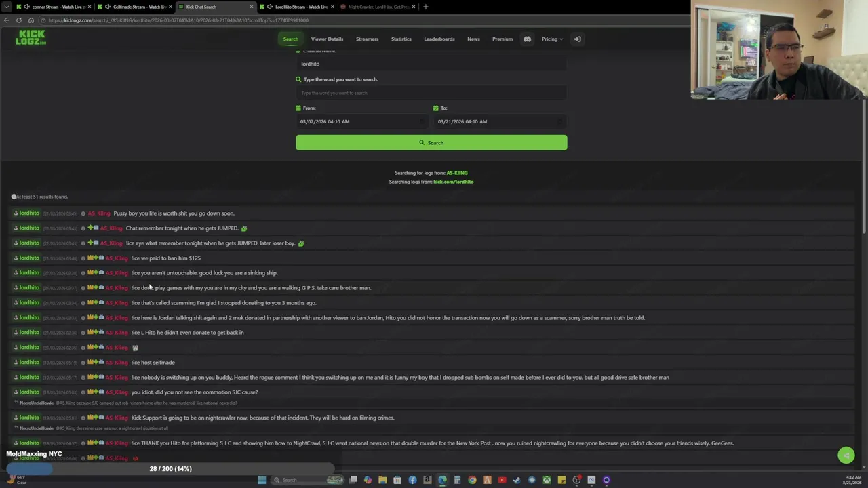Screen dimensions: 868x488
Task: Open Amazon taskbar icon
Action: click(x=427, y=480)
